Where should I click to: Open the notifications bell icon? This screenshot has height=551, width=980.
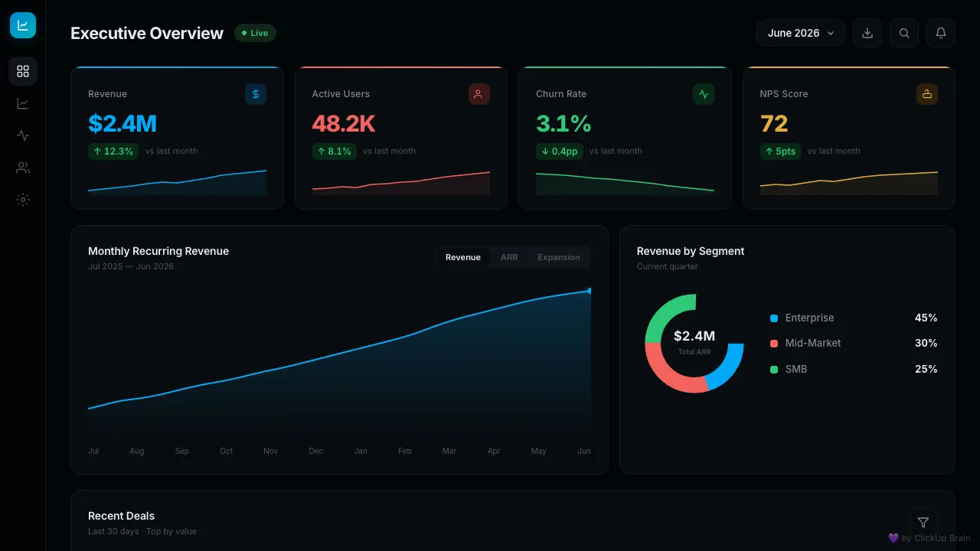[941, 33]
